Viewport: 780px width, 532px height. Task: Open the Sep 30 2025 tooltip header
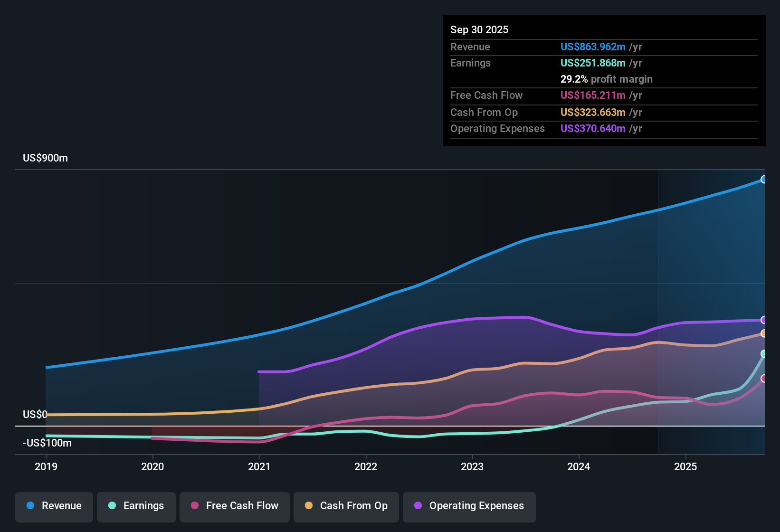click(479, 29)
